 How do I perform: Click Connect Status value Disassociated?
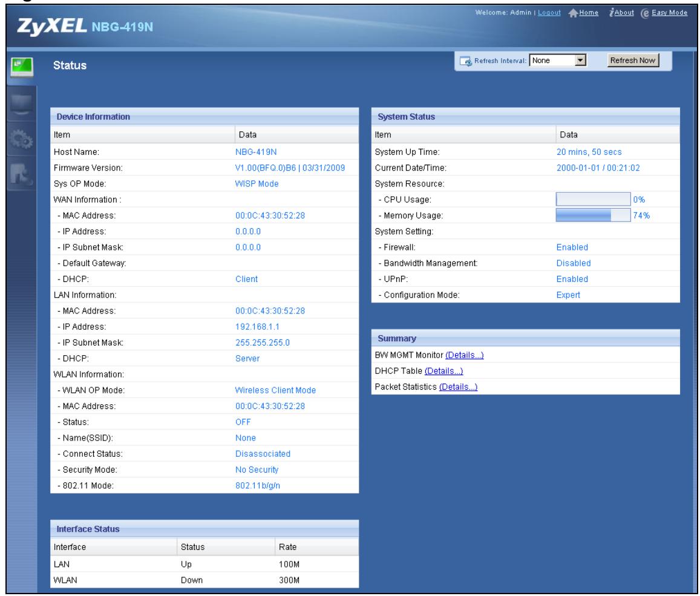[x=263, y=454]
